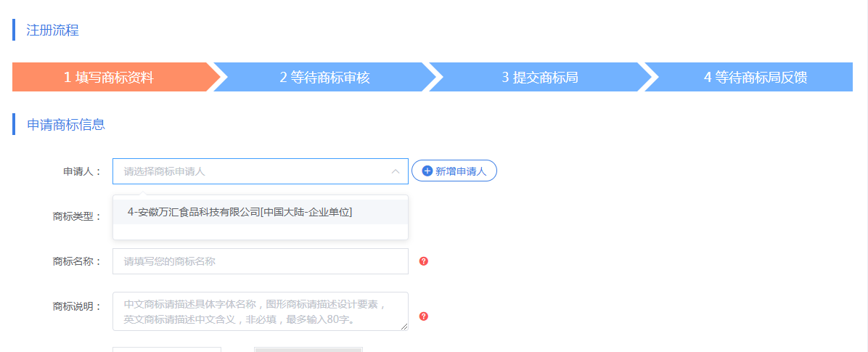Click the red help icon beside 商标说明

pyautogui.click(x=424, y=316)
